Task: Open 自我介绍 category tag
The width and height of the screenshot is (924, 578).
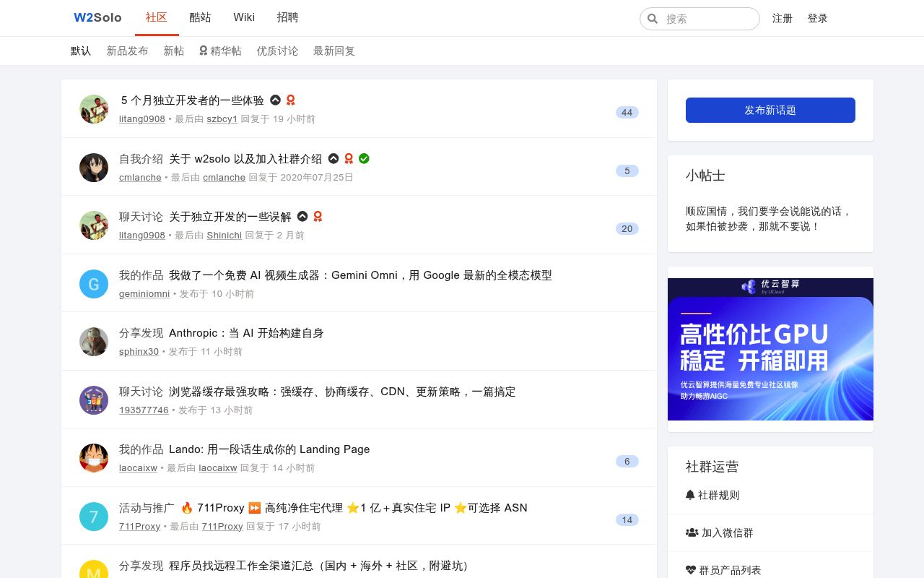Action: [141, 158]
